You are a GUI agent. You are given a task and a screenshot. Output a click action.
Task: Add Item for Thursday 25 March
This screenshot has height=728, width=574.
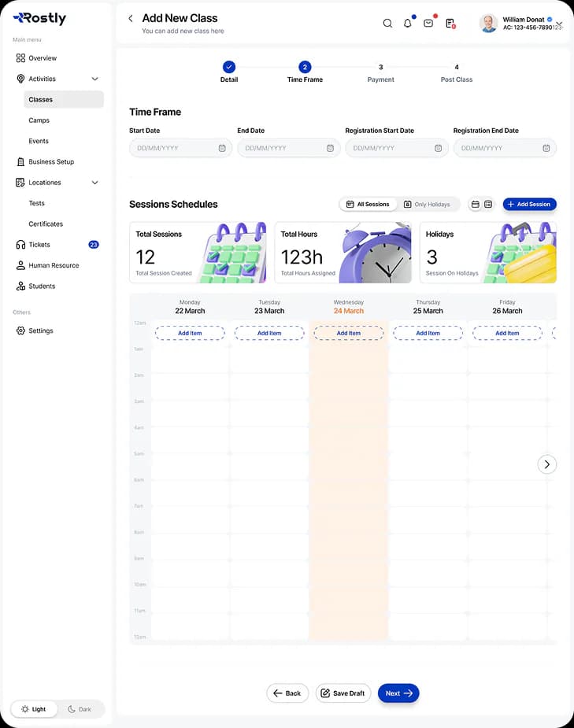coord(428,333)
